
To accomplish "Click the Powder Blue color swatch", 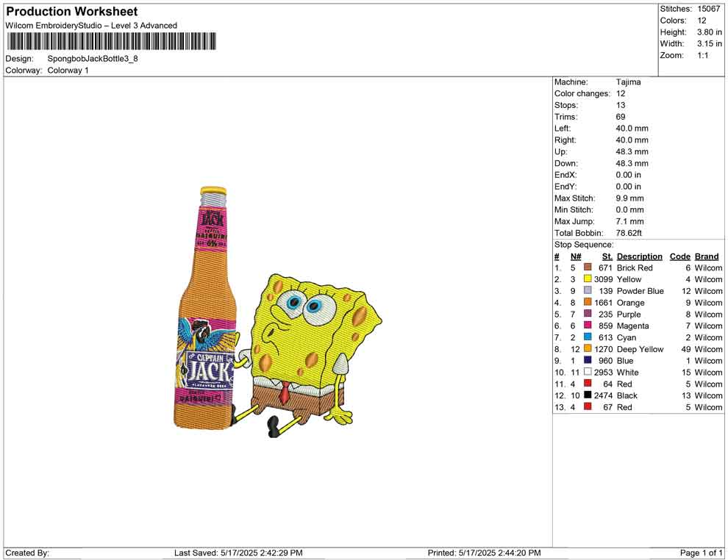I will [x=588, y=290].
